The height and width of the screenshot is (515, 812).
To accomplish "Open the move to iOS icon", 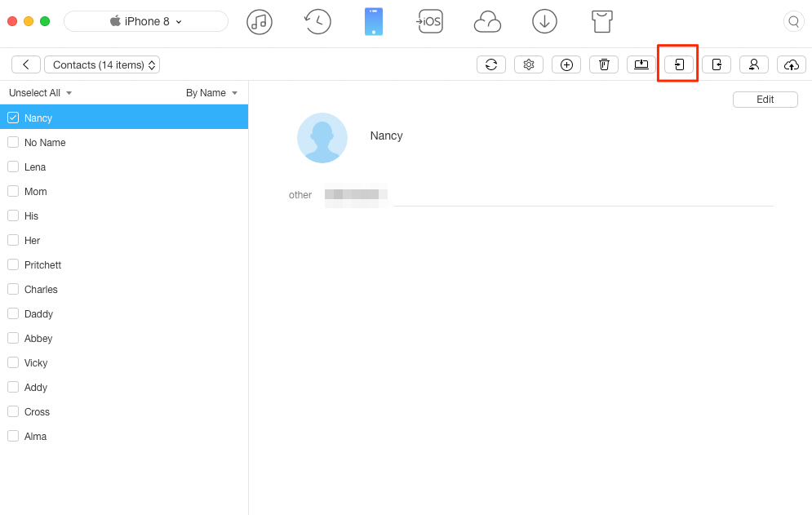I will [430, 22].
